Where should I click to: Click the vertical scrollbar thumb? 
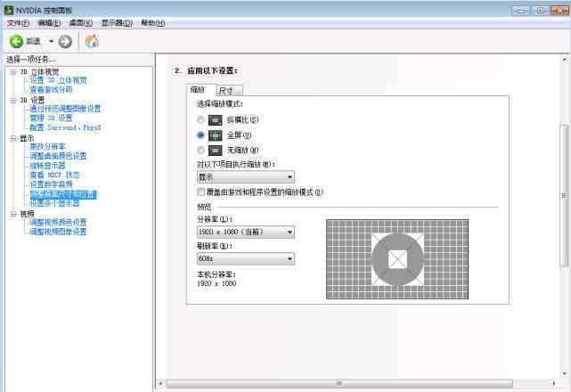[x=564, y=196]
